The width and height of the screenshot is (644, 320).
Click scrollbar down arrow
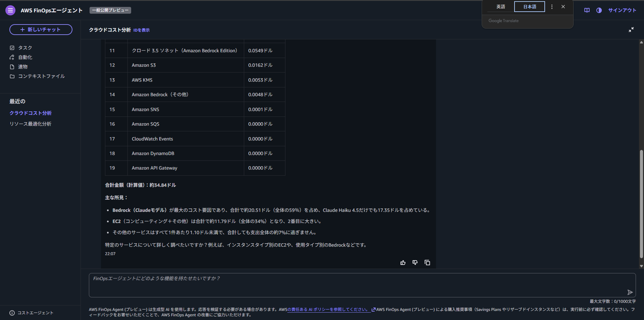(x=641, y=266)
